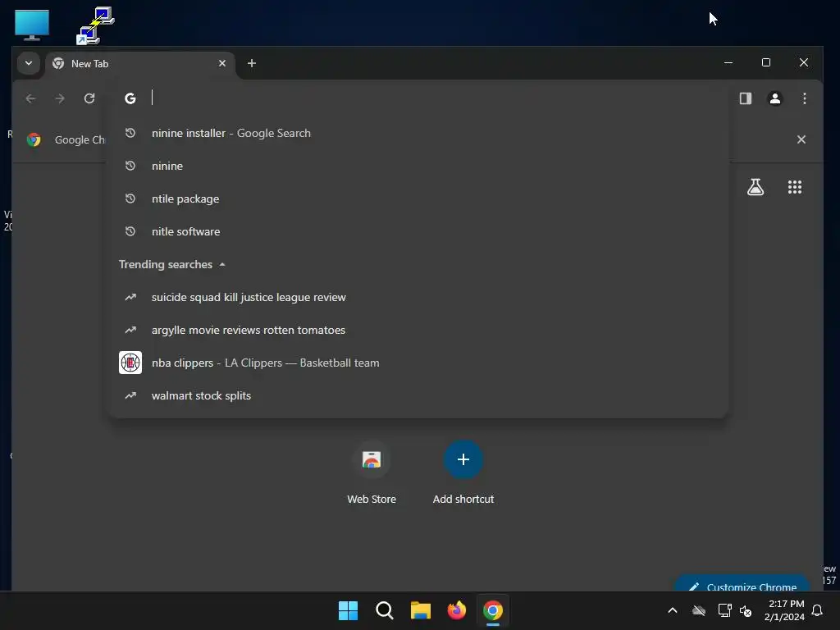Image resolution: width=840 pixels, height=630 pixels.
Task: Collapse the Trending searches section
Action: pos(222,265)
